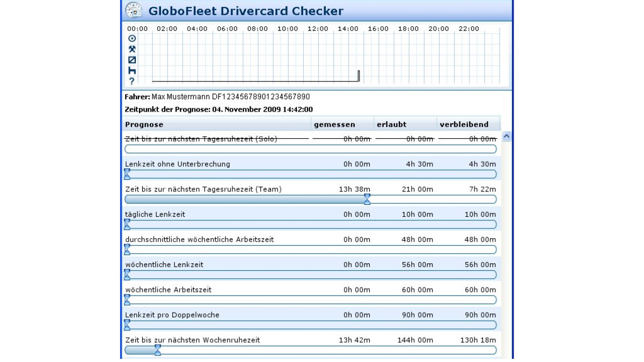Image resolution: width=644 pixels, height=362 pixels.
Task: Click hourglass marker on wöchentliche Lenkzeit bar
Action: [x=127, y=275]
